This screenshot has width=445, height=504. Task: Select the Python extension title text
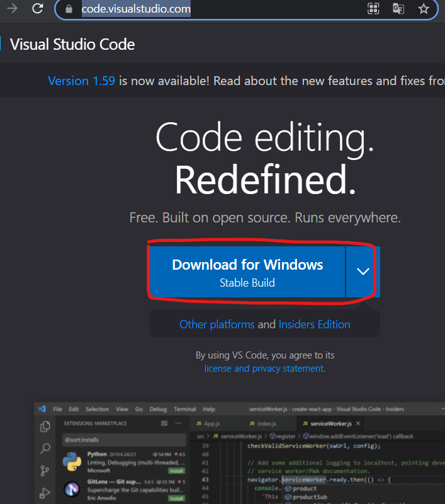coord(97,454)
